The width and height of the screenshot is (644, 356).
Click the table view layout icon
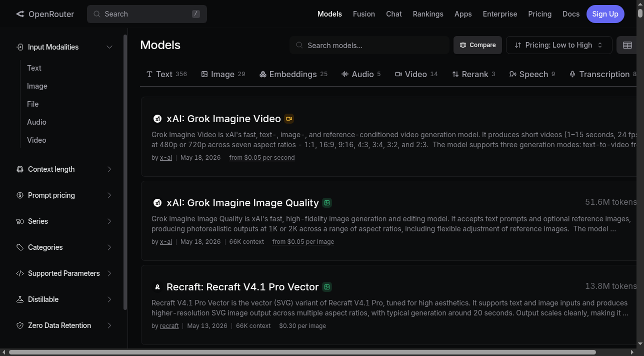click(x=627, y=45)
